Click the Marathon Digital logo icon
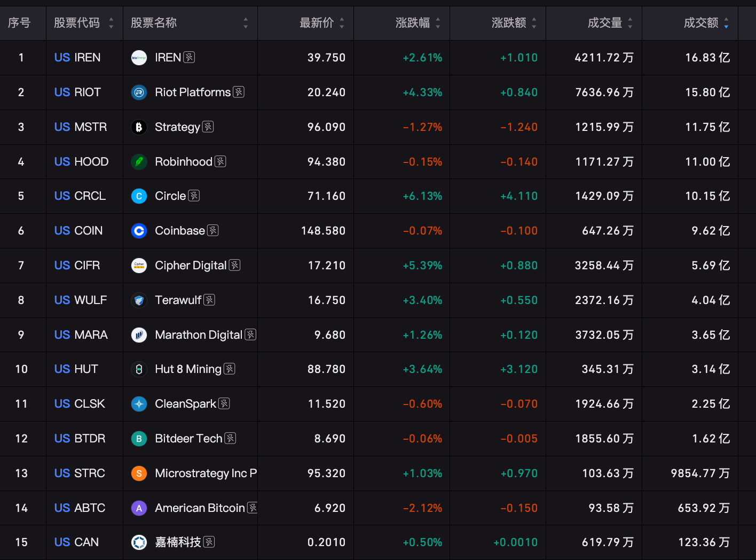756x560 pixels. pyautogui.click(x=139, y=335)
